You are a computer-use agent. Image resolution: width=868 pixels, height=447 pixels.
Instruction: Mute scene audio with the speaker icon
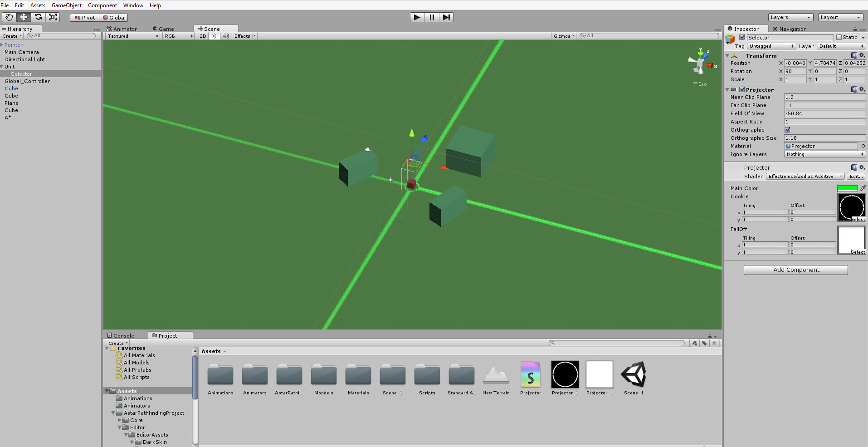click(225, 36)
